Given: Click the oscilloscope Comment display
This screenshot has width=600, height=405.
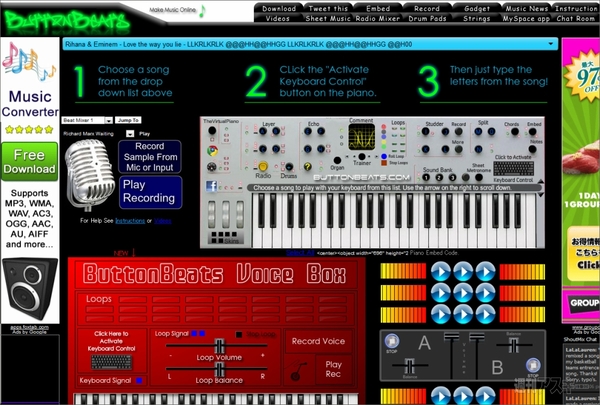Looking at the screenshot, I should point(362,137).
